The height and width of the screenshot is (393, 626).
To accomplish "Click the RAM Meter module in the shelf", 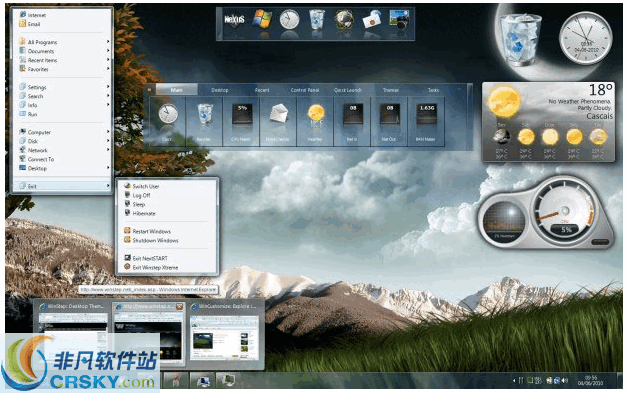I will [426, 121].
